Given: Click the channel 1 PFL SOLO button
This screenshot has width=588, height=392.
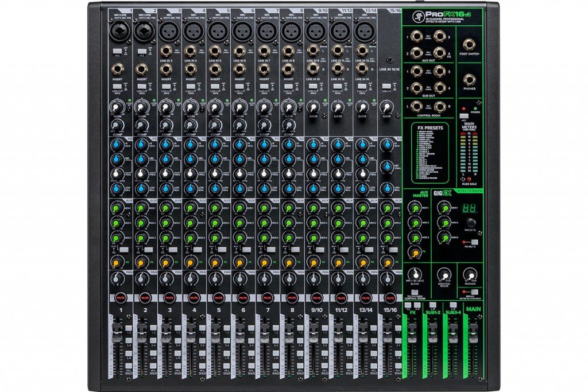Looking at the screenshot, I should click(129, 367).
